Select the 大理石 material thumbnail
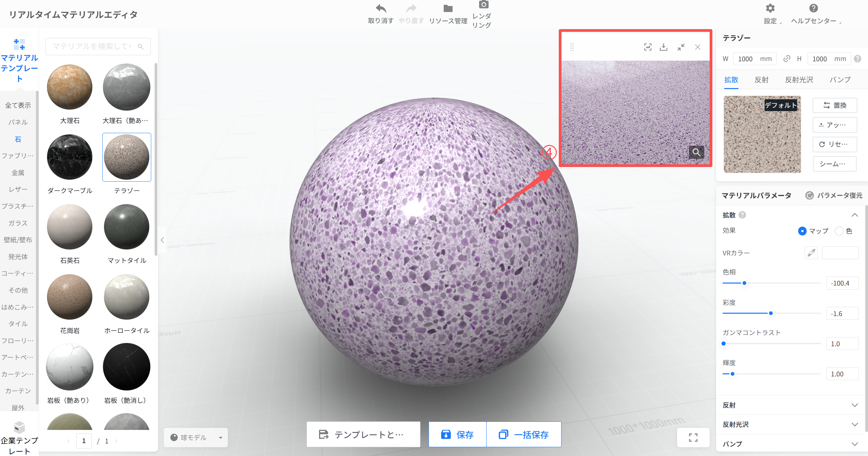This screenshot has height=456, width=868. pyautogui.click(x=70, y=87)
